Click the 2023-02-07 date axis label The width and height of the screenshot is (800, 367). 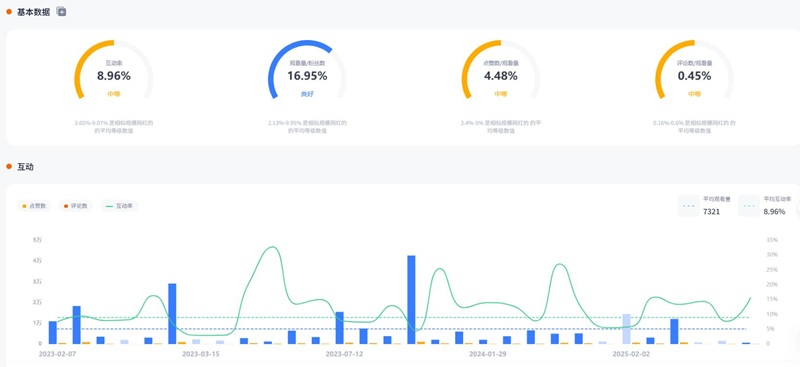coord(57,353)
